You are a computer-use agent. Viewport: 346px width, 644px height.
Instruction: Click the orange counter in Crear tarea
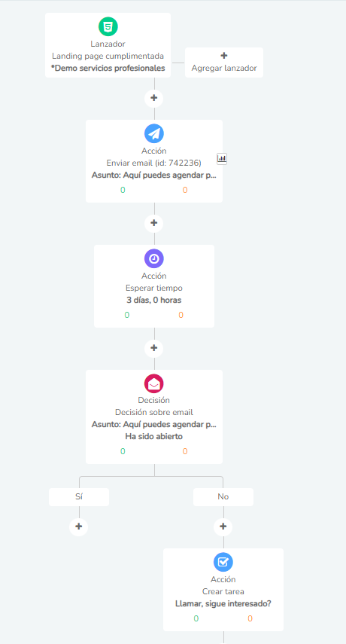click(x=250, y=618)
